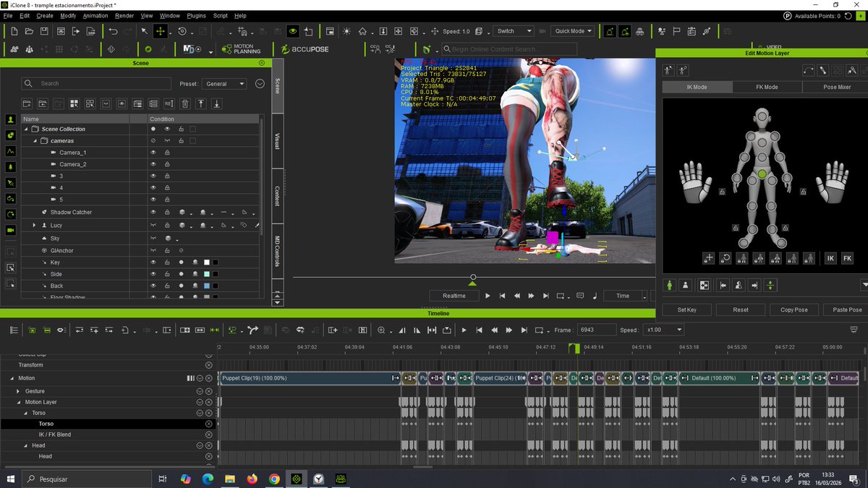The height and width of the screenshot is (488, 868).
Task: Activate the Move object tool
Action: [x=161, y=31]
